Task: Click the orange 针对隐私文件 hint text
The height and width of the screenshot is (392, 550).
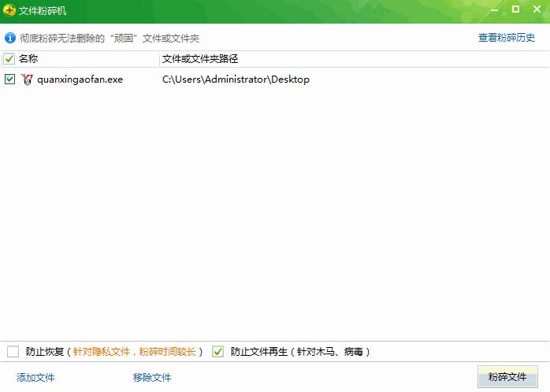Action: pos(134,351)
